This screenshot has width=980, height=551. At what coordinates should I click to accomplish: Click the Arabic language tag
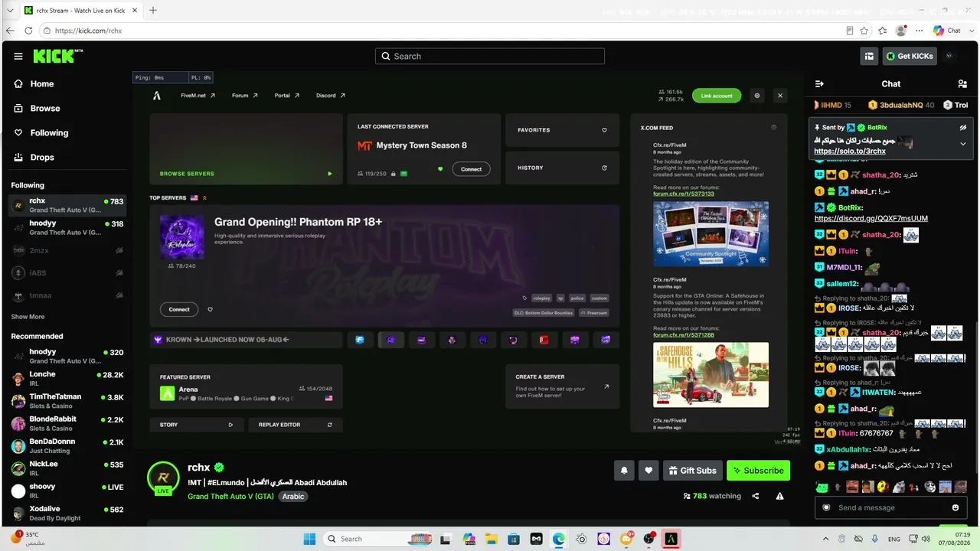[292, 496]
